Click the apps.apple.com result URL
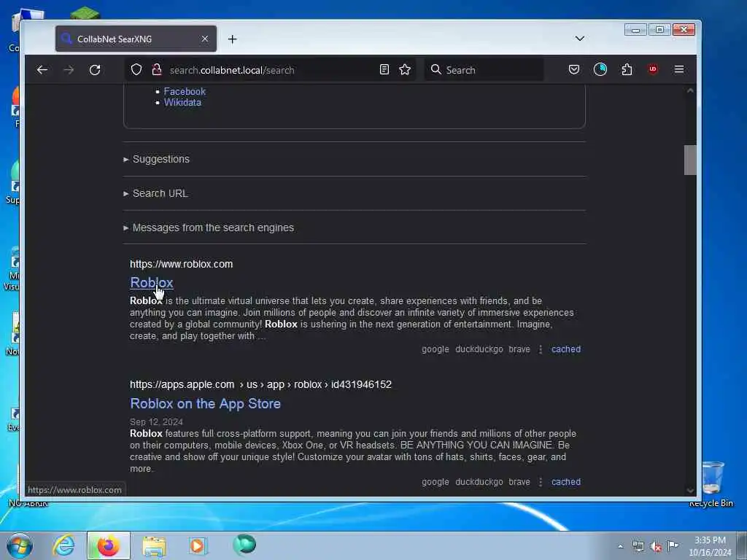 (260, 384)
